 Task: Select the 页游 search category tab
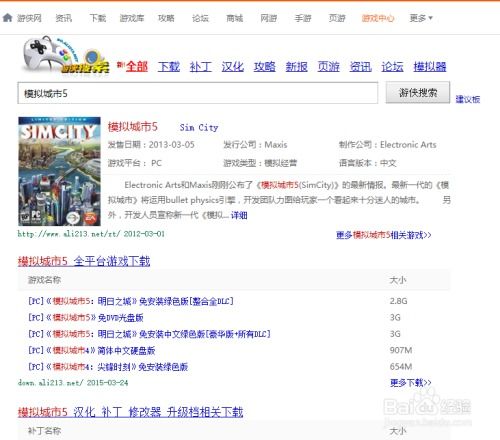point(329,67)
